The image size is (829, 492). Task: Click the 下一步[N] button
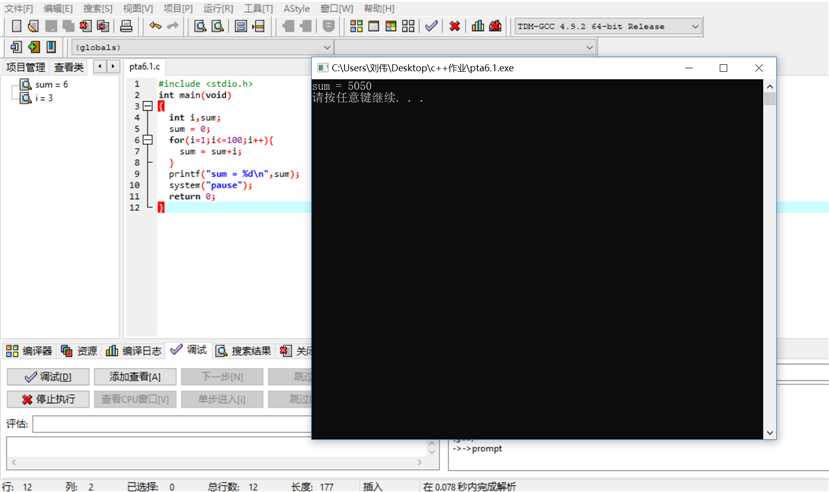click(x=222, y=377)
